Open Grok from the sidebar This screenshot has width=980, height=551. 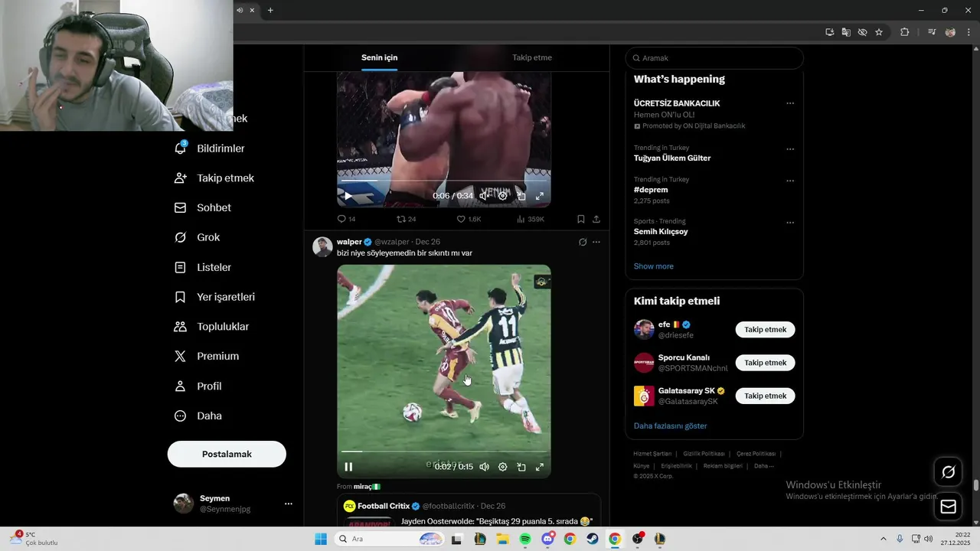(198, 238)
